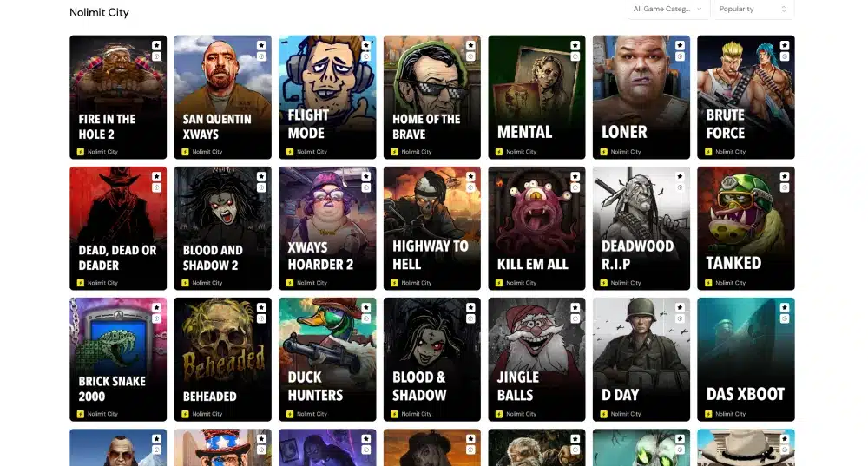The height and width of the screenshot is (466, 868).
Task: Toggle favorite star on Tanked card
Action: pyautogui.click(x=785, y=176)
